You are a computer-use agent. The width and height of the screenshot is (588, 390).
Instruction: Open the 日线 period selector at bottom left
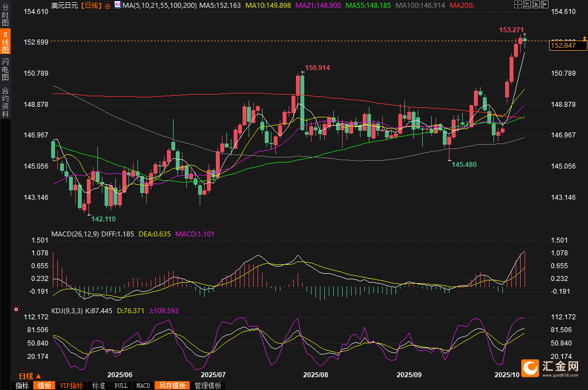click(x=26, y=376)
